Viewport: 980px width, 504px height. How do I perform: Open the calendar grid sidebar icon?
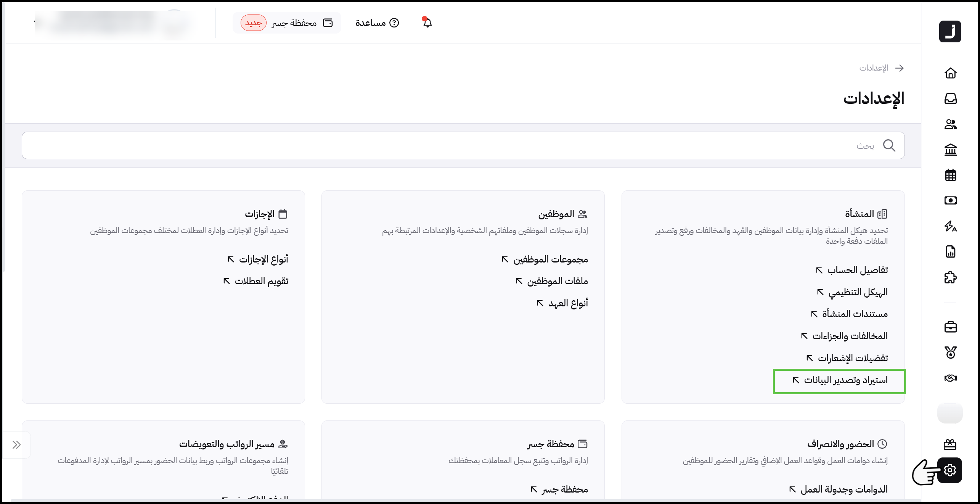[x=950, y=175]
